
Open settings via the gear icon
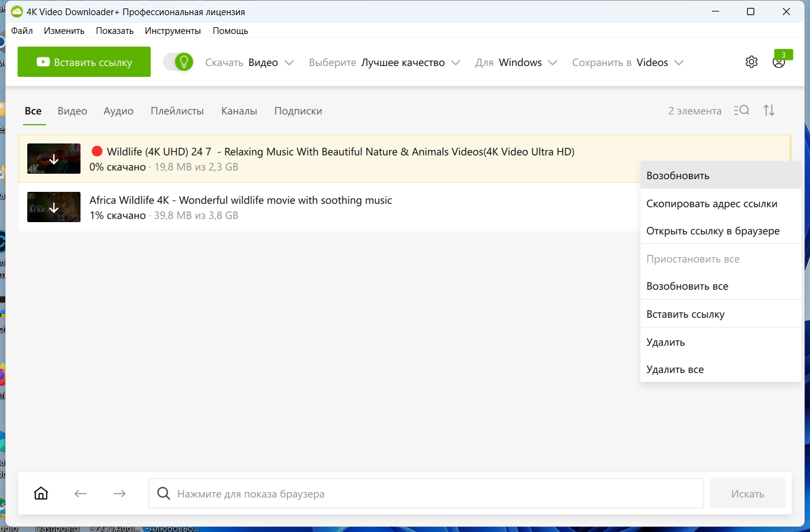tap(751, 62)
